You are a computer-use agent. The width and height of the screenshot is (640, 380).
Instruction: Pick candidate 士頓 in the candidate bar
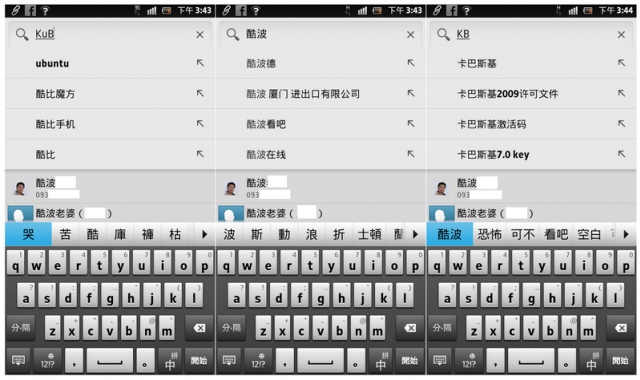pos(369,234)
